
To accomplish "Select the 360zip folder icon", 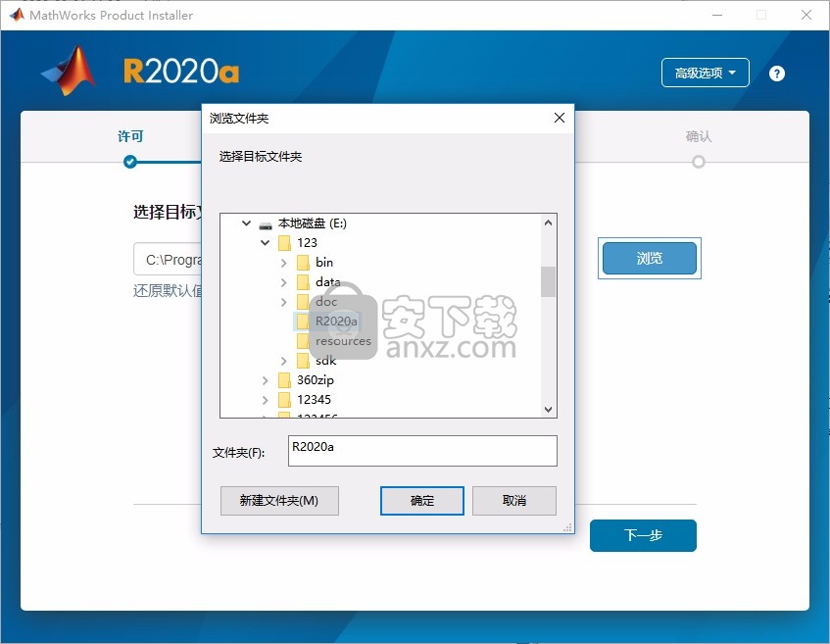I will [x=284, y=380].
